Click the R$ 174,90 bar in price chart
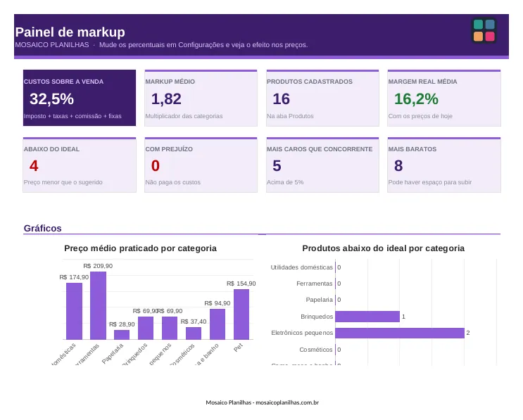 point(74,311)
